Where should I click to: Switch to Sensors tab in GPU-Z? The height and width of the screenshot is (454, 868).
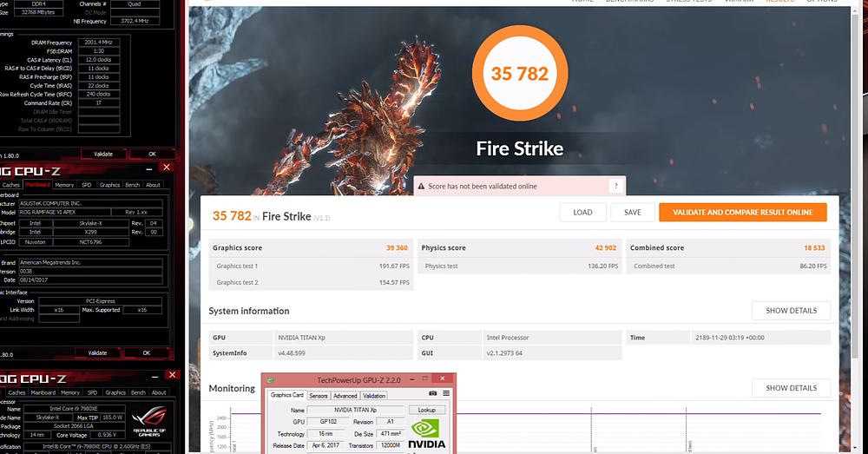click(319, 396)
